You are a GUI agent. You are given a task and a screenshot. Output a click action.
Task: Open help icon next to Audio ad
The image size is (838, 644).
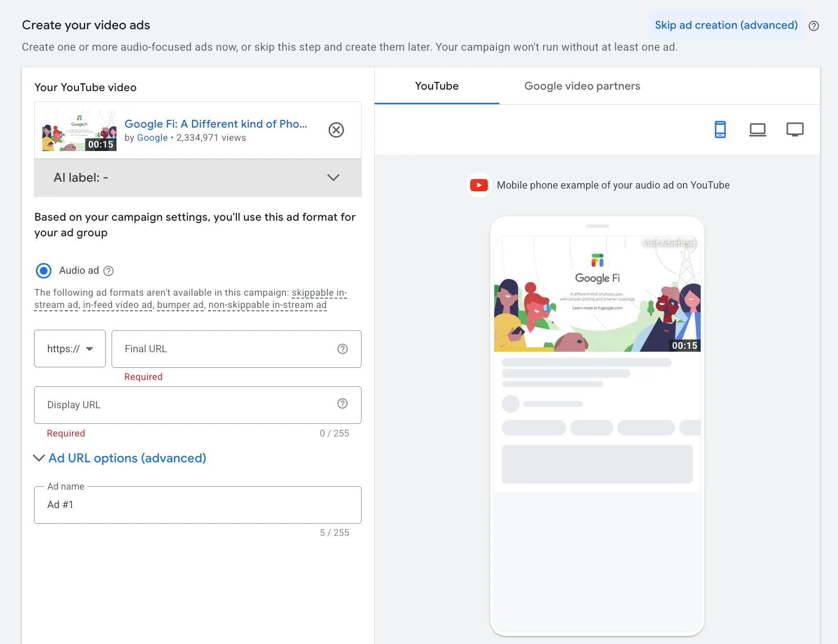[109, 271]
